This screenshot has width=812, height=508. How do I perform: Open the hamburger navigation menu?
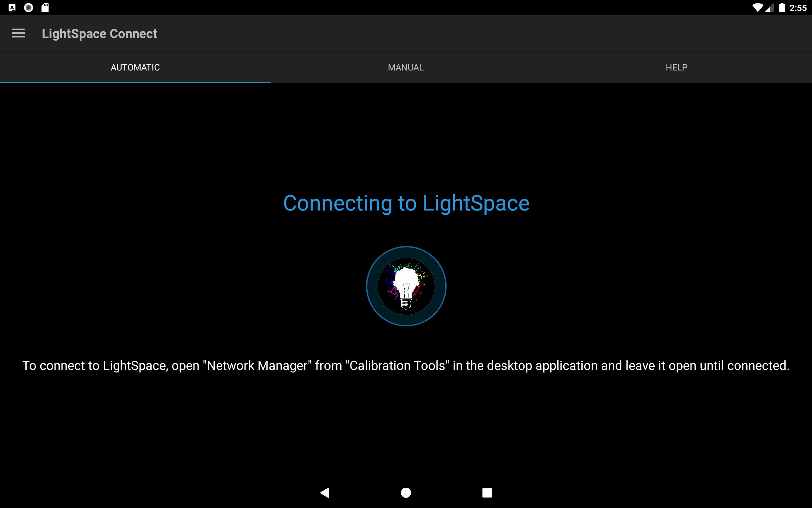[x=18, y=33]
